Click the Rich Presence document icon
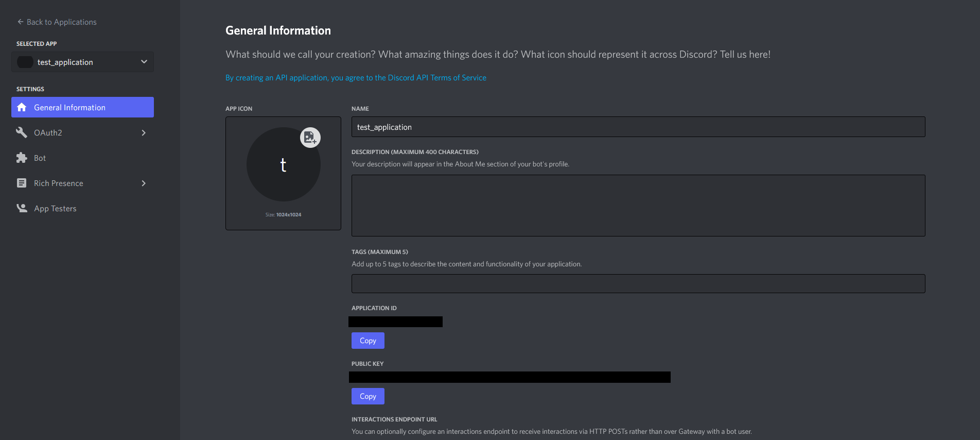This screenshot has height=440, width=980. click(x=22, y=183)
